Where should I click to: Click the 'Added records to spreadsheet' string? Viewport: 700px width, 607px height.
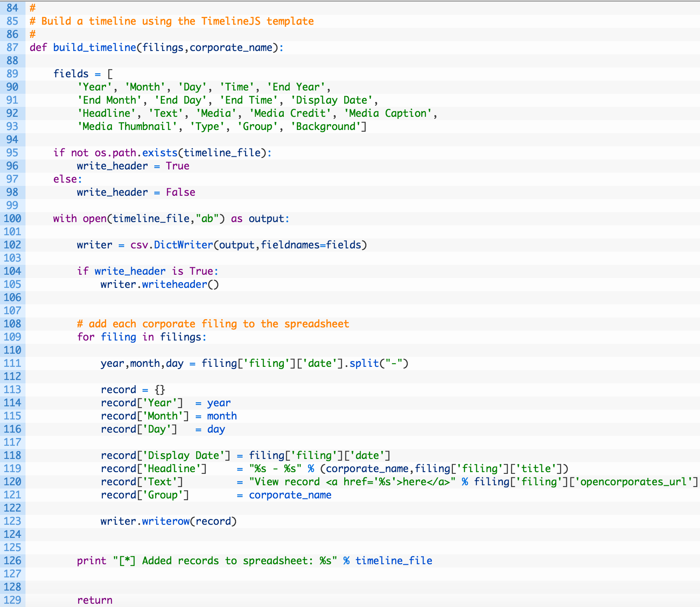pyautogui.click(x=225, y=561)
